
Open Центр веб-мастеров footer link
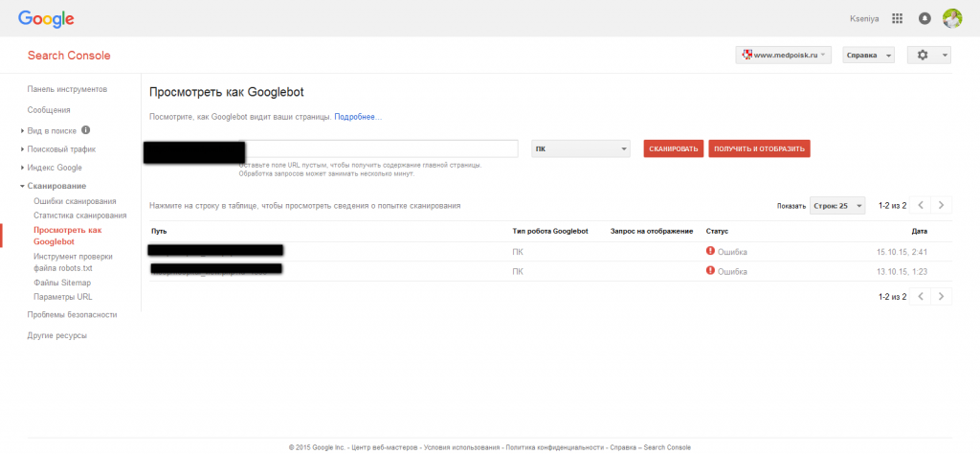(383, 447)
